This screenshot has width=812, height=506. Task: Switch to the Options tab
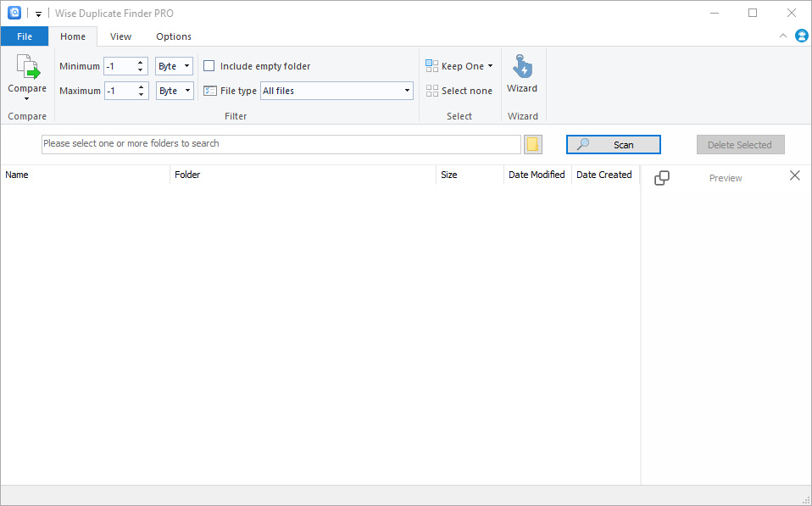pyautogui.click(x=174, y=36)
